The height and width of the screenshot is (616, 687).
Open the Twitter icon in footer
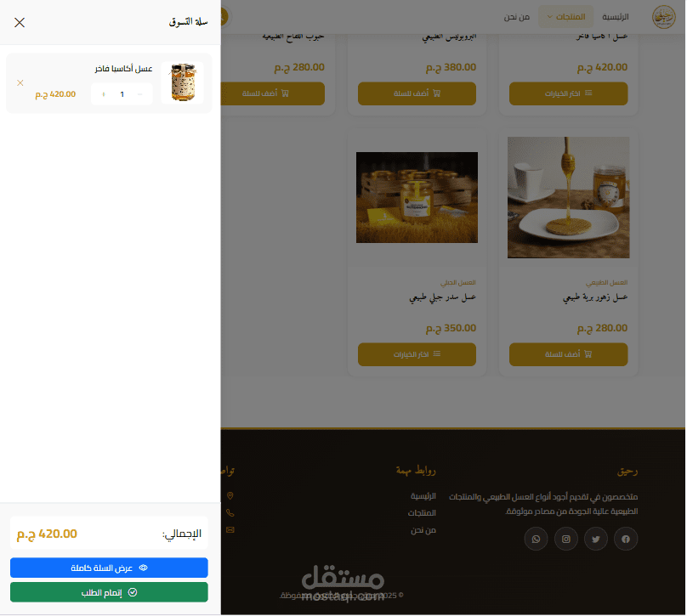click(x=596, y=539)
